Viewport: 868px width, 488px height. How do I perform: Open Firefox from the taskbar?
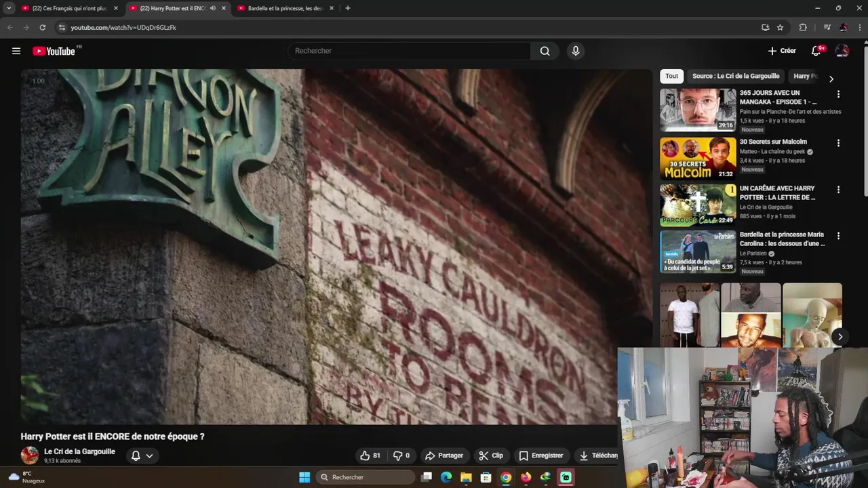pyautogui.click(x=526, y=477)
